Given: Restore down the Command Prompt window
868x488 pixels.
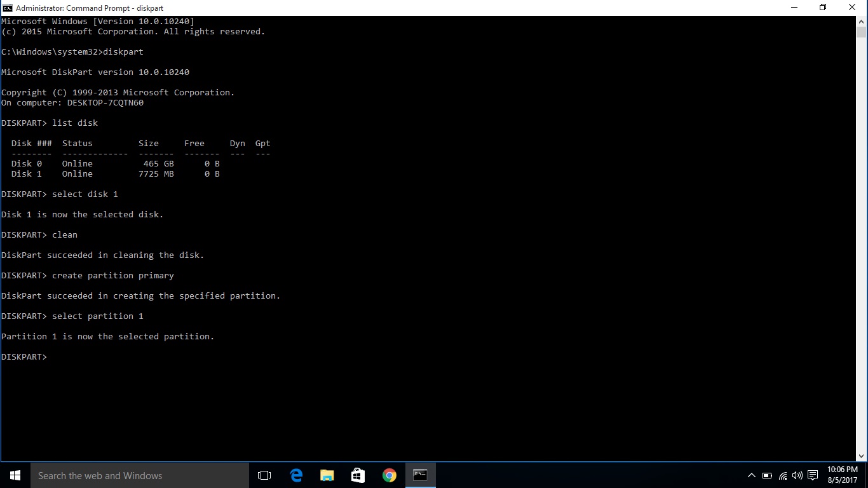Looking at the screenshot, I should click(823, 8).
